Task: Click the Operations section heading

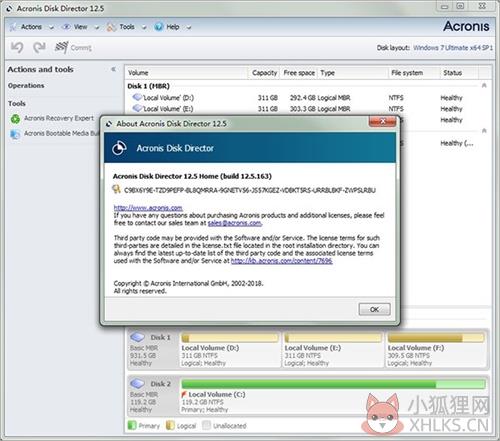Action: tap(26, 86)
